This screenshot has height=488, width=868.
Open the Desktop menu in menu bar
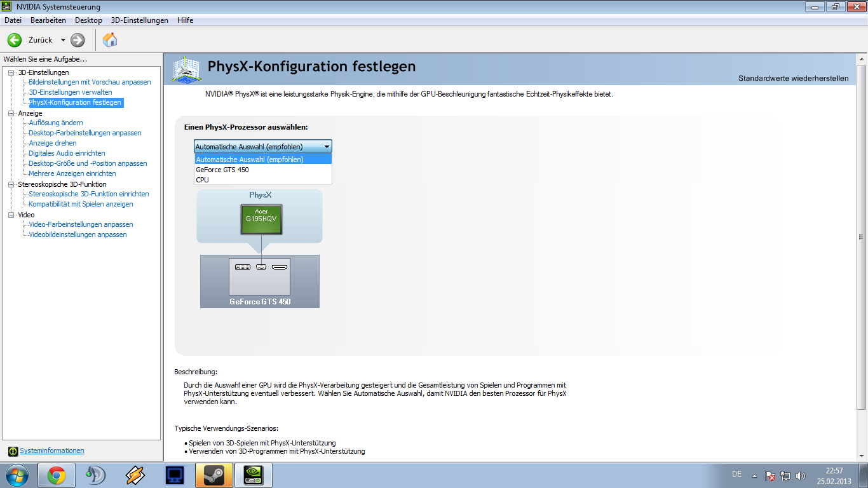(88, 20)
